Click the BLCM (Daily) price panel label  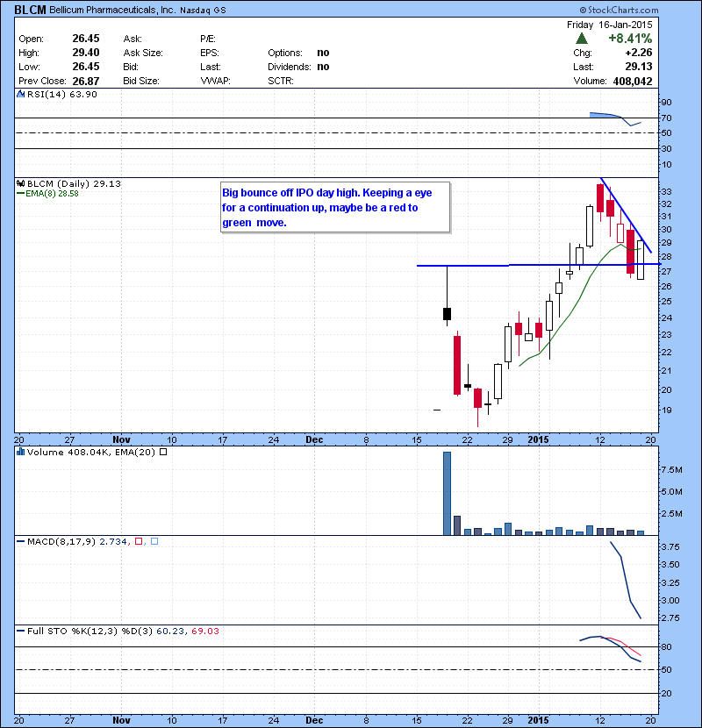(x=74, y=183)
